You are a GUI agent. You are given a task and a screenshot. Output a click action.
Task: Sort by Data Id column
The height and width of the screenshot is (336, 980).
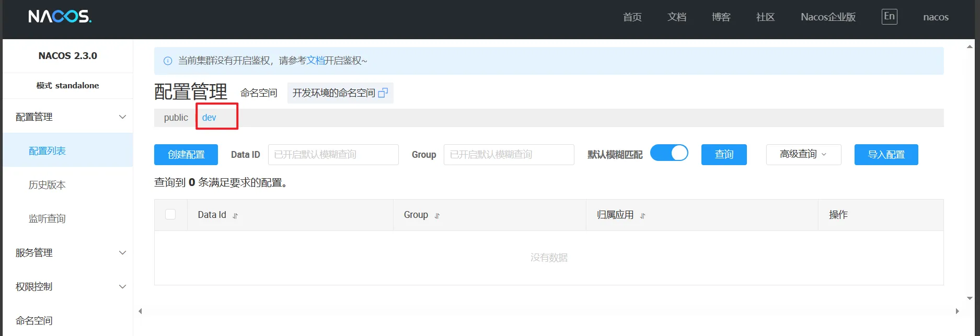click(x=235, y=216)
